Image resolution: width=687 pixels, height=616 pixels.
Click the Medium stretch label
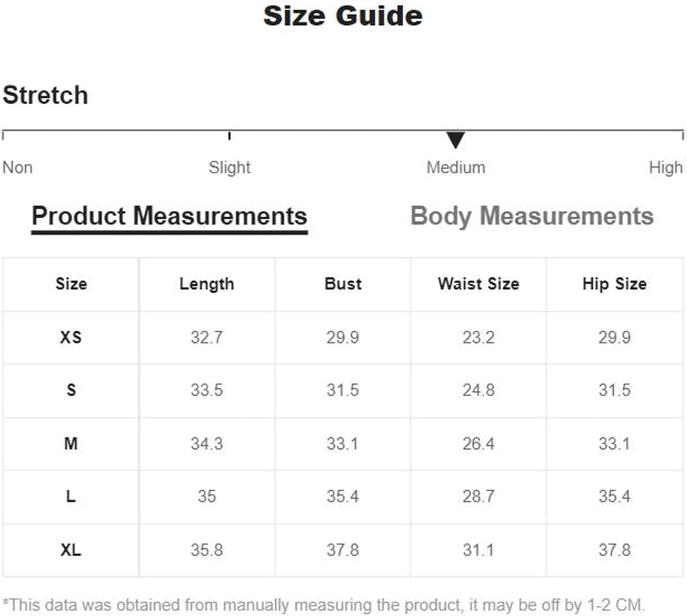point(456,167)
